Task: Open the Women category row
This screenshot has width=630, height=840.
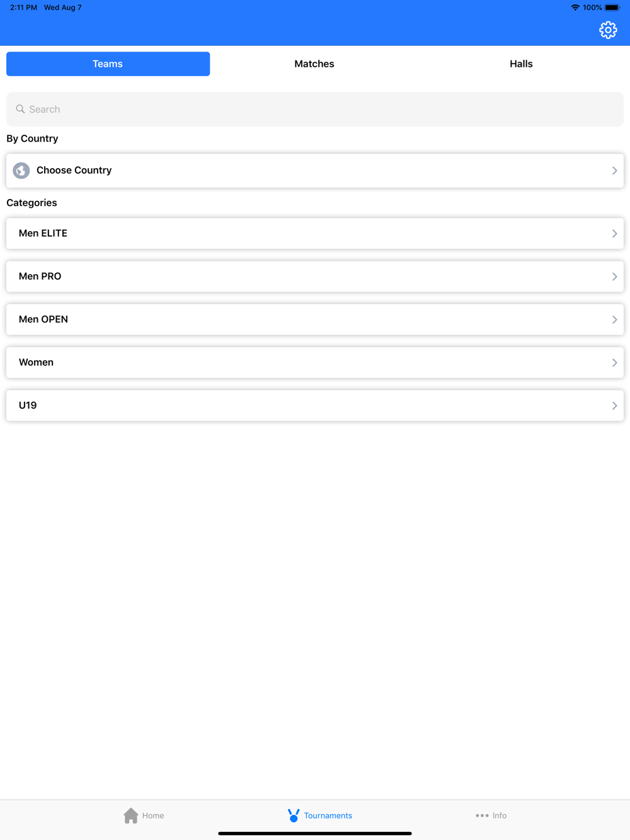Action: tap(315, 363)
